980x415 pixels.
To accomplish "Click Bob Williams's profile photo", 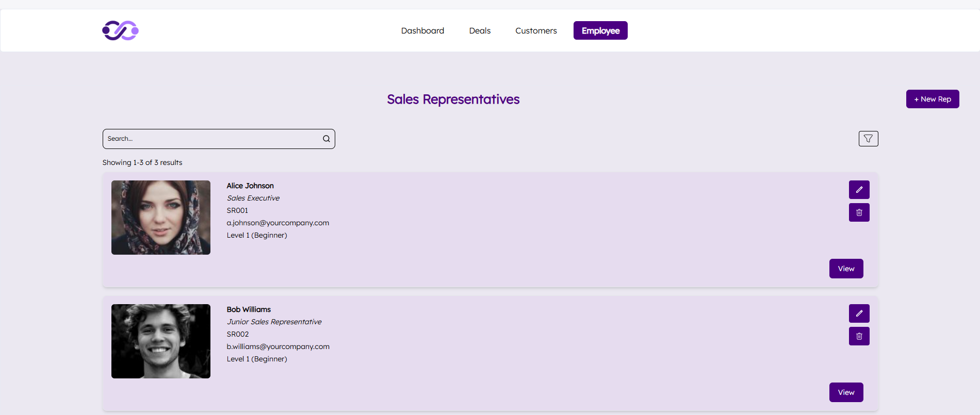I will pyautogui.click(x=161, y=341).
